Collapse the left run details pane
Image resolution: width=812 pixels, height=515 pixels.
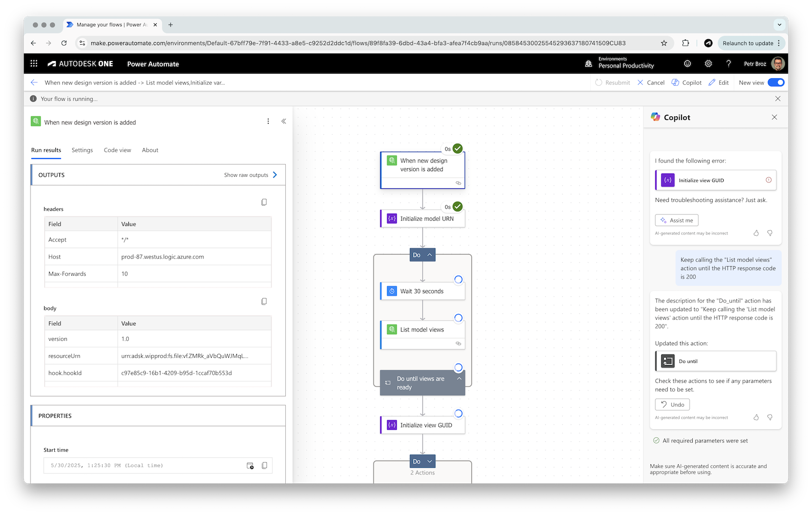click(284, 121)
